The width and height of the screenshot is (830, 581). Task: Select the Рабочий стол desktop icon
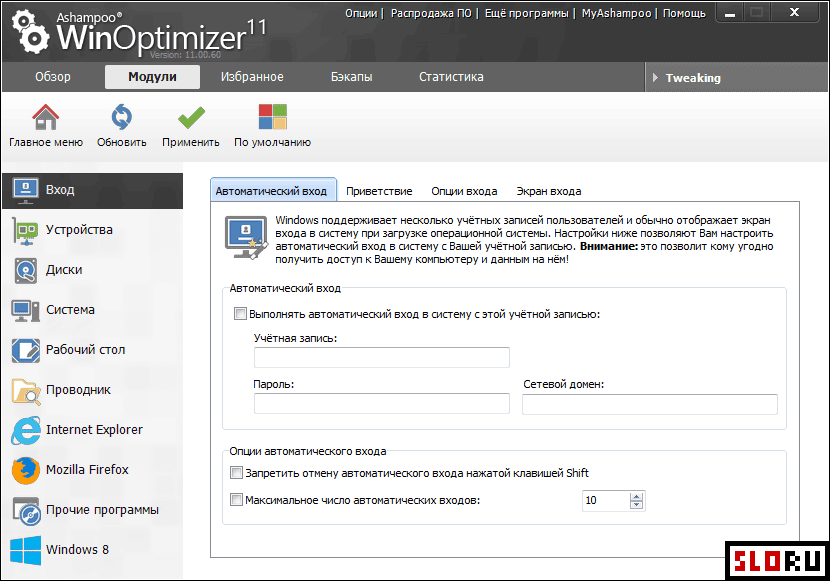point(25,350)
